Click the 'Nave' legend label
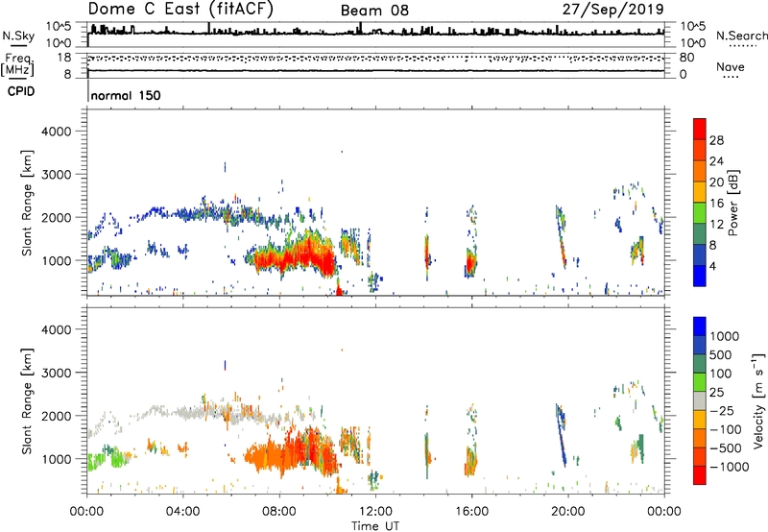Screen dimensions: 768x532 pyautogui.click(x=731, y=67)
